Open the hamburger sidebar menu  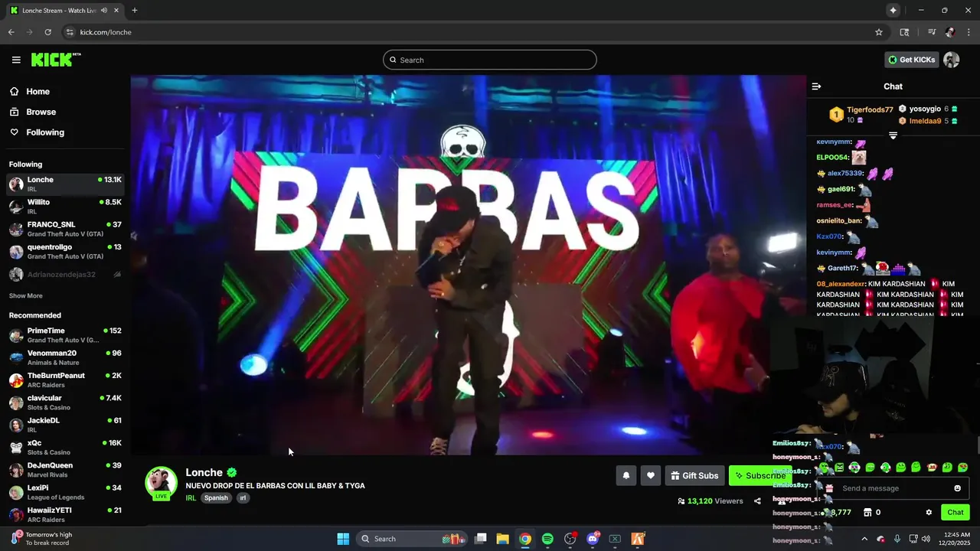[x=16, y=60]
